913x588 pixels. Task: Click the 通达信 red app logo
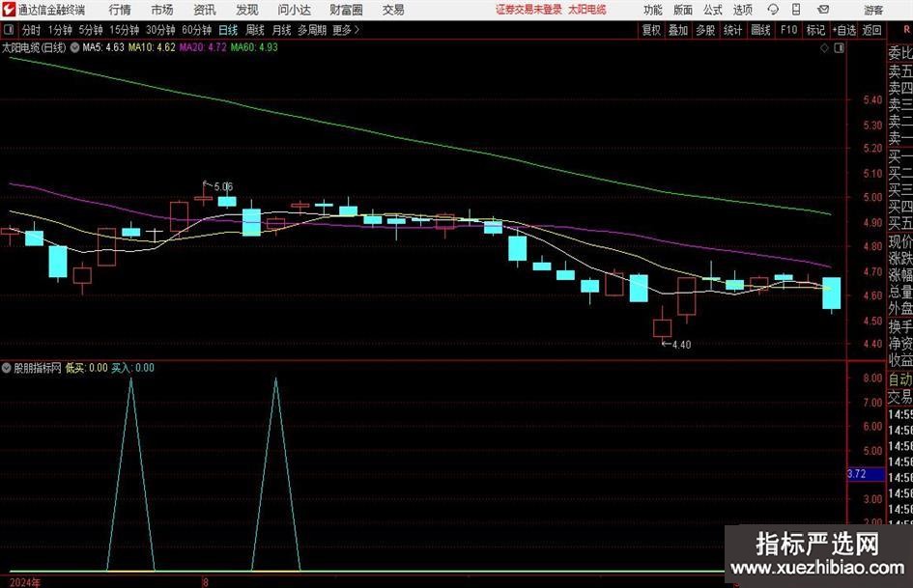9,10
